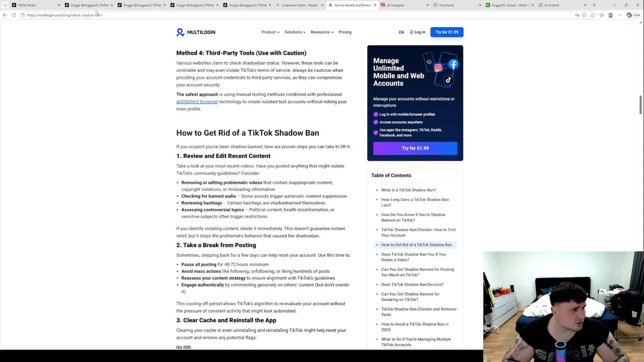
Task: Open the Pricing page
Action: [x=345, y=32]
